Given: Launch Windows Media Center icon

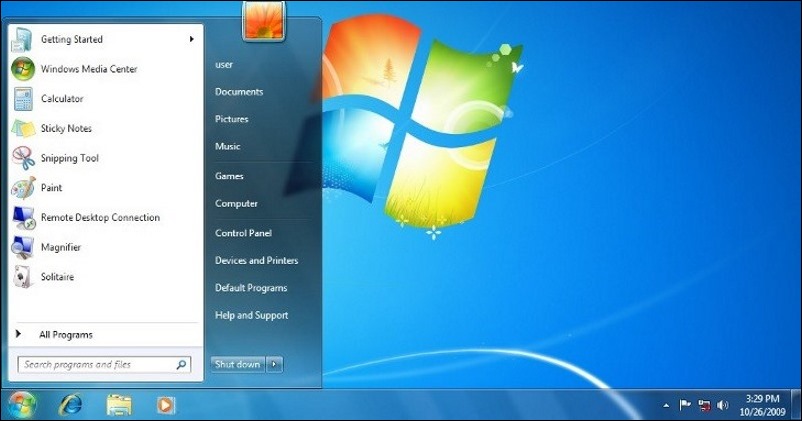Looking at the screenshot, I should (23, 69).
